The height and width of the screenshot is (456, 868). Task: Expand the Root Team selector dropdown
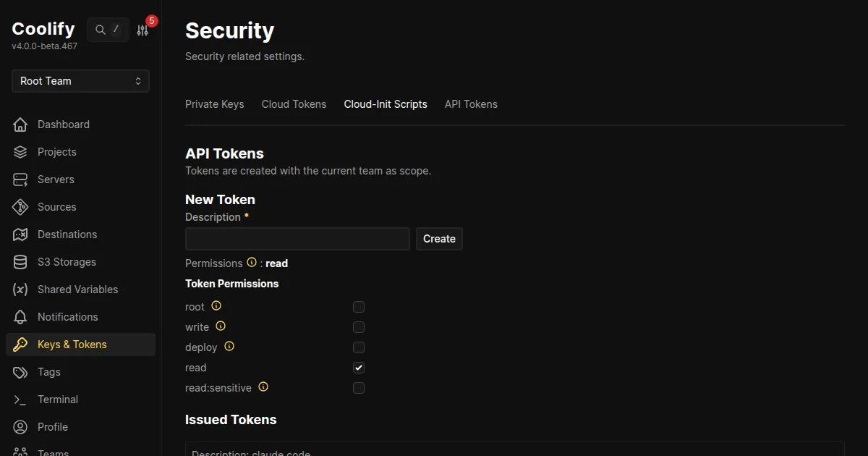click(80, 81)
